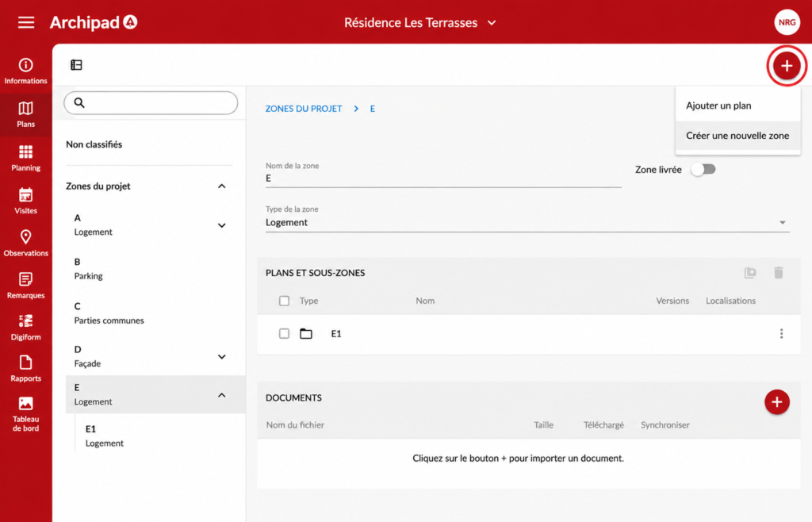The image size is (812, 522).
Task: Select Créer une nouvelle zone menu option
Action: point(738,136)
